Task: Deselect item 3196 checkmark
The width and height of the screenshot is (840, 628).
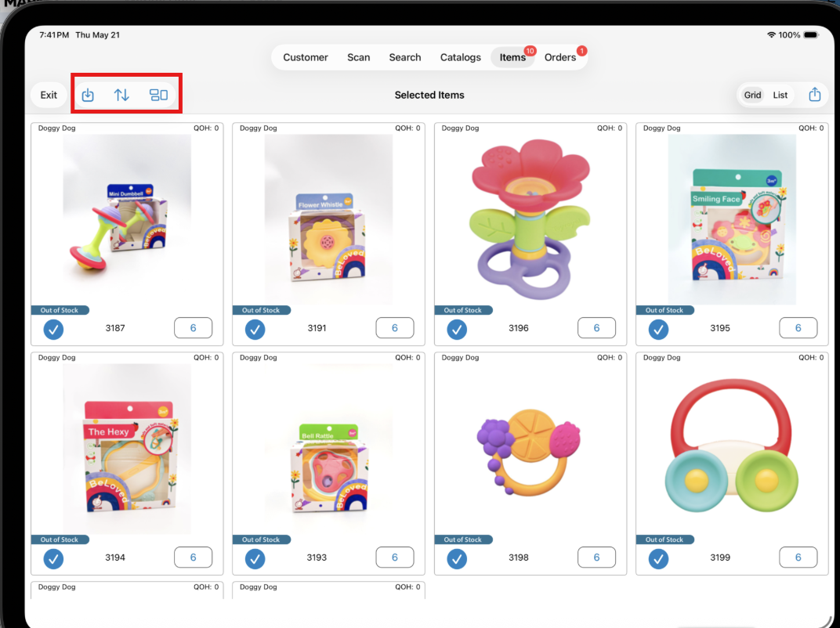Action: coord(457,329)
